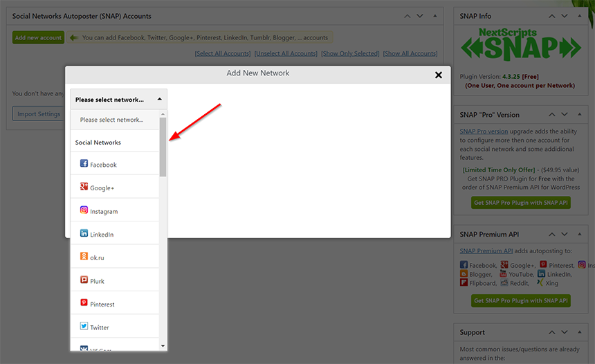Select Pinterest in the network dropdown list
595x364 pixels.
(x=115, y=303)
